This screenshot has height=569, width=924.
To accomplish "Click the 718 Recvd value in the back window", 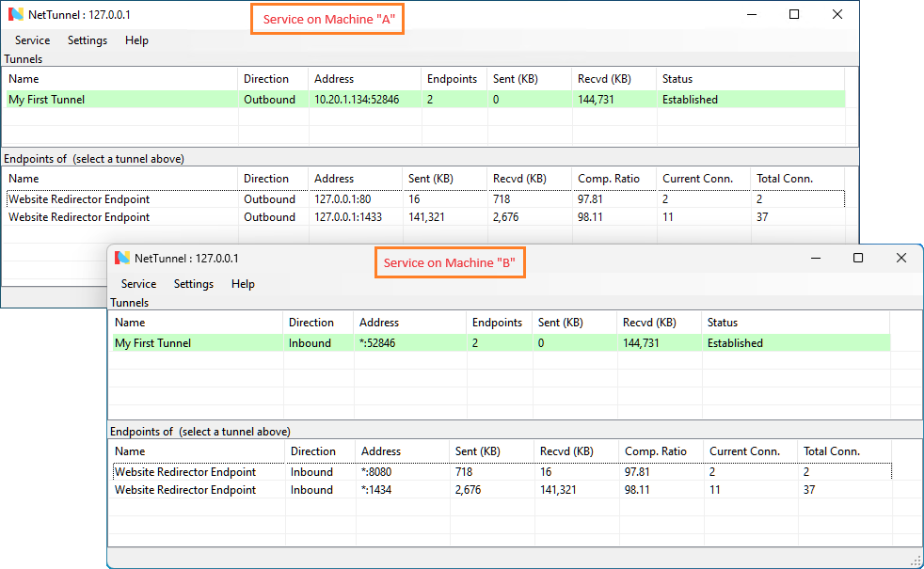I will tap(502, 199).
